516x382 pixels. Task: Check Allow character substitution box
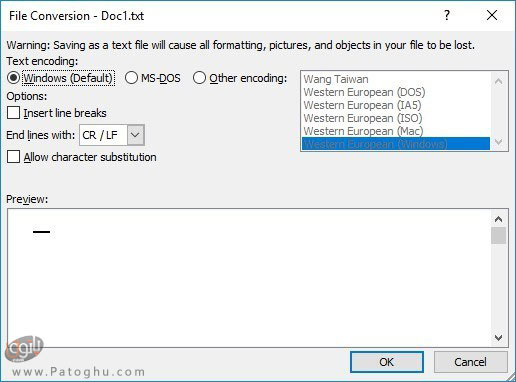(13, 157)
